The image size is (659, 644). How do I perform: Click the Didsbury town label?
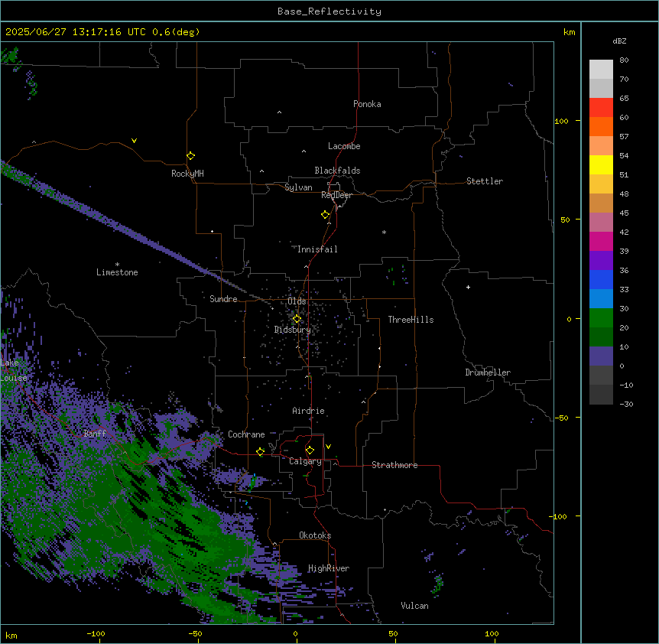293,330
